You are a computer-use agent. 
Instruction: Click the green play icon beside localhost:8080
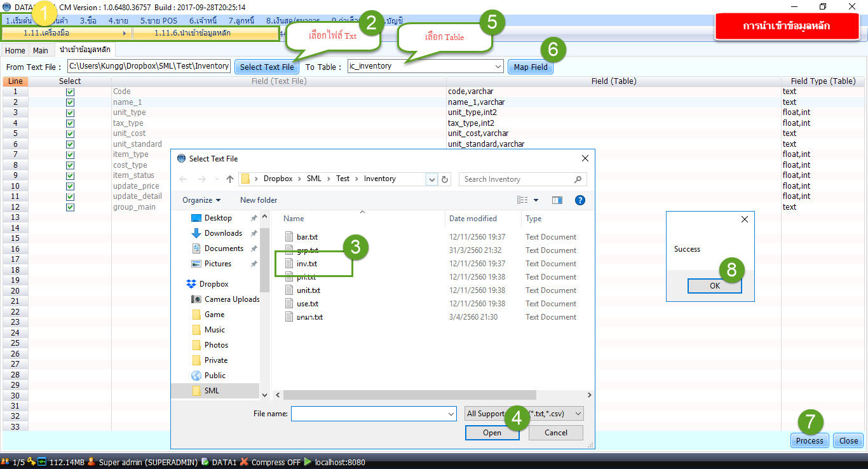point(308,462)
